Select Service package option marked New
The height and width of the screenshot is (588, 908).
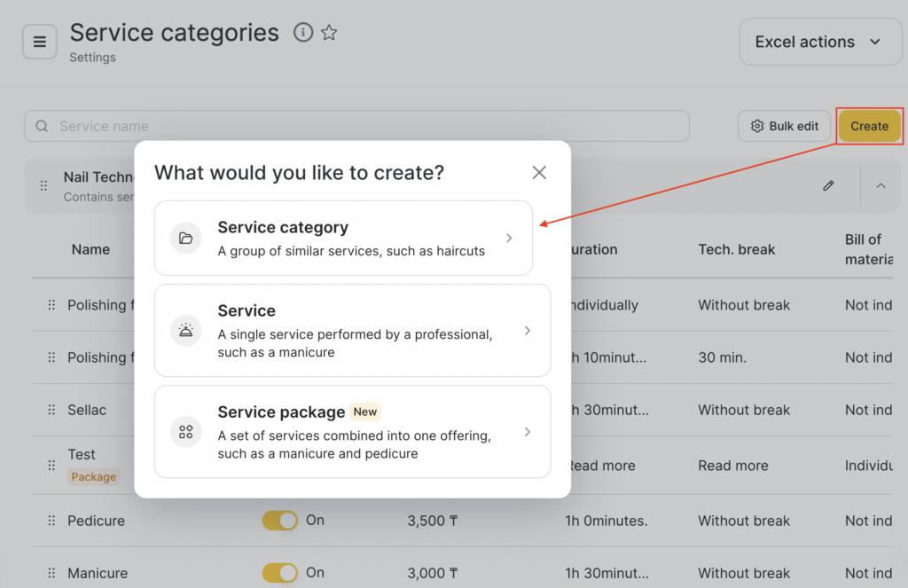352,431
